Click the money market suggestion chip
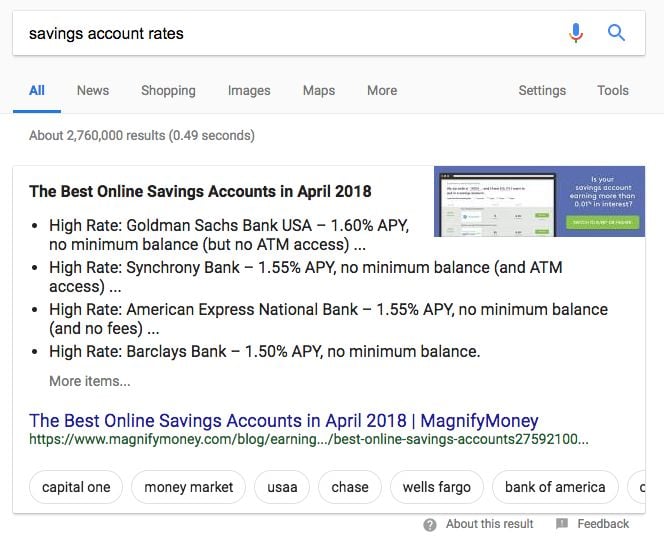The height and width of the screenshot is (541, 664). pos(189,488)
